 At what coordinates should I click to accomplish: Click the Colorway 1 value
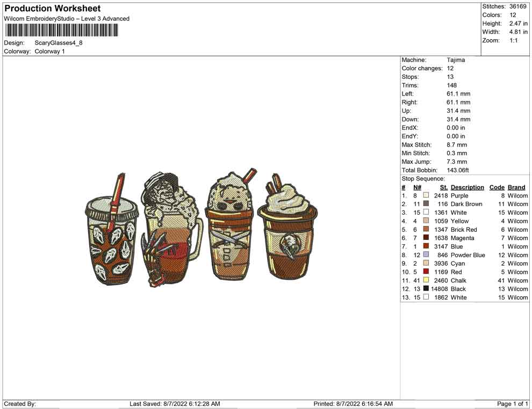[49, 51]
